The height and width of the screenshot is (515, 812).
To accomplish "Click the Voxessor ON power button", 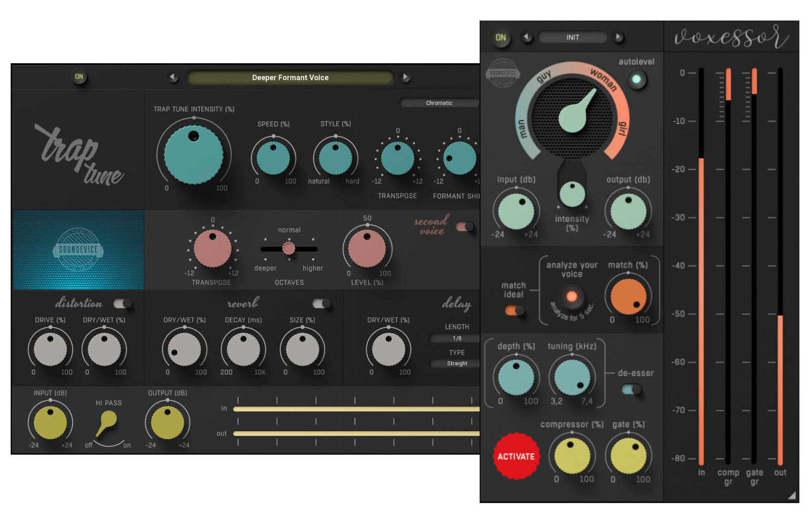I will [x=500, y=38].
